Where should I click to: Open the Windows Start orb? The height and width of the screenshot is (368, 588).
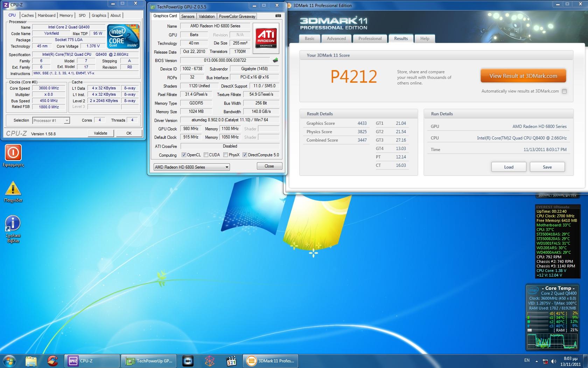(x=9, y=361)
